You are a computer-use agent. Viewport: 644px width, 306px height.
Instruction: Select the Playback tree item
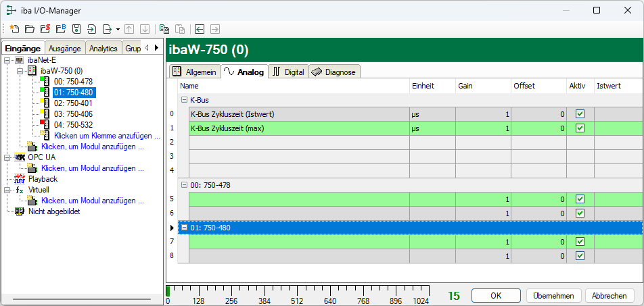click(x=43, y=179)
